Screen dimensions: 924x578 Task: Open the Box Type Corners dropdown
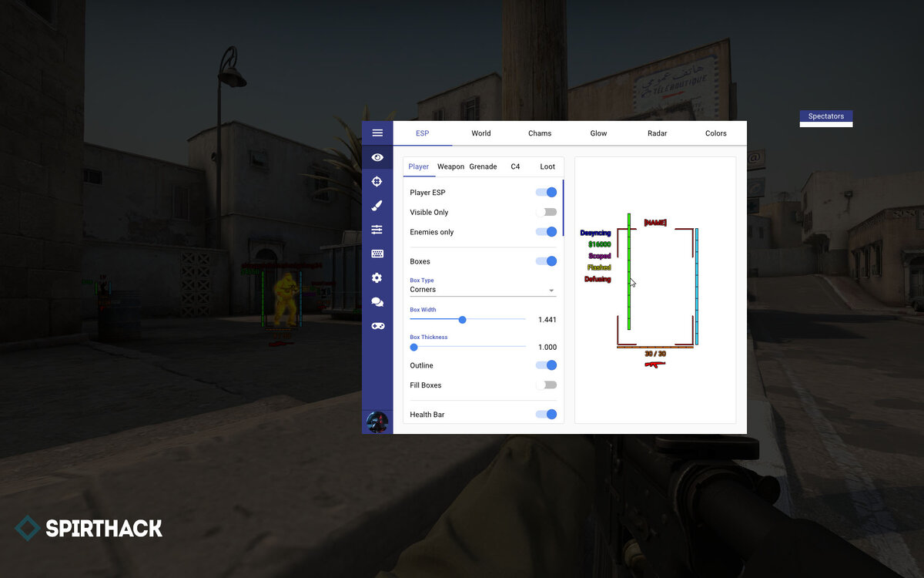(x=483, y=290)
